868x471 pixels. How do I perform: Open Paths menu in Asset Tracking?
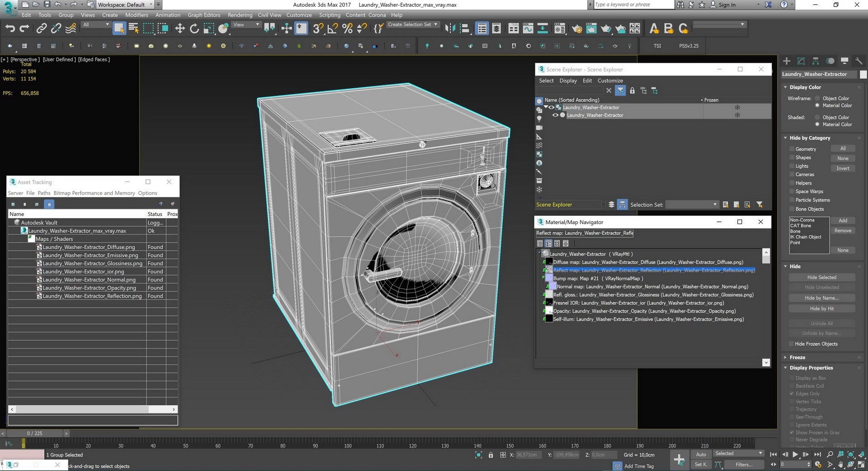44,193
